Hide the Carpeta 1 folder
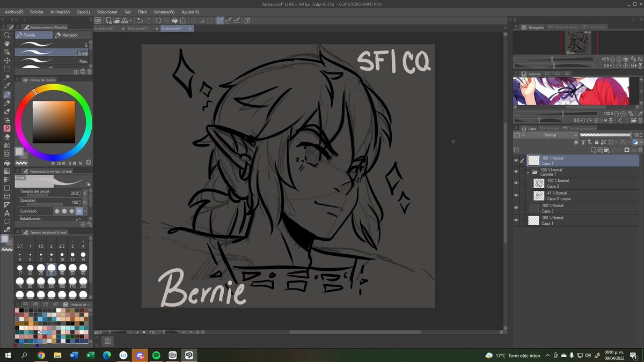The height and width of the screenshot is (362, 644). pos(516,172)
